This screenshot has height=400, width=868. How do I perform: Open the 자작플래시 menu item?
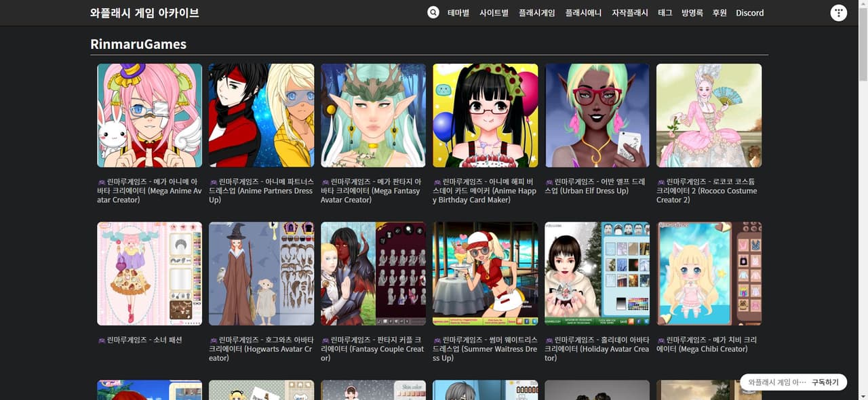tap(630, 13)
